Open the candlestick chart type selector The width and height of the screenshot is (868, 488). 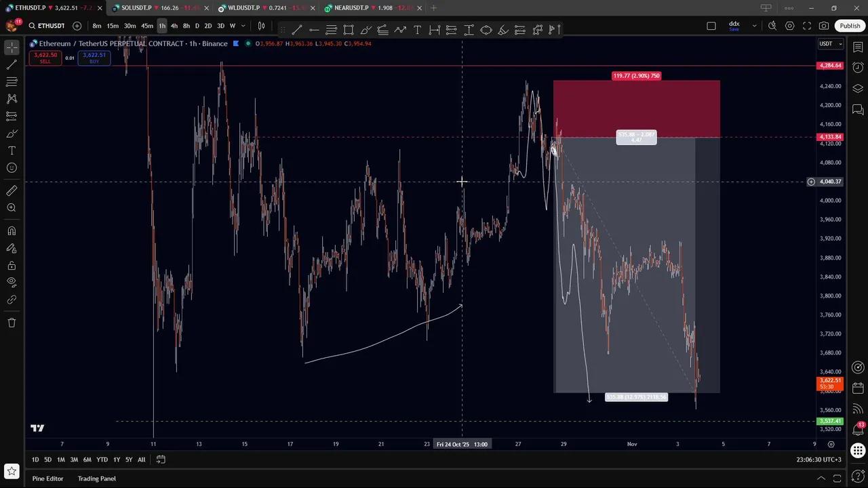click(261, 26)
